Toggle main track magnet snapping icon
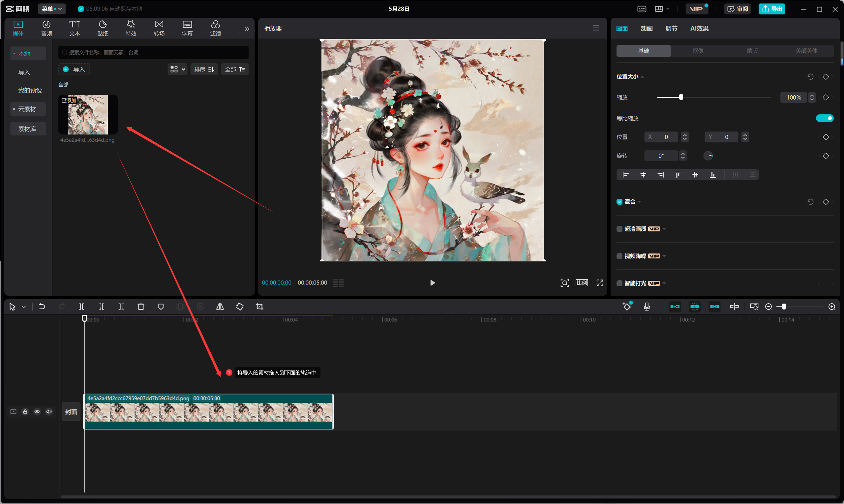844x504 pixels. point(675,306)
